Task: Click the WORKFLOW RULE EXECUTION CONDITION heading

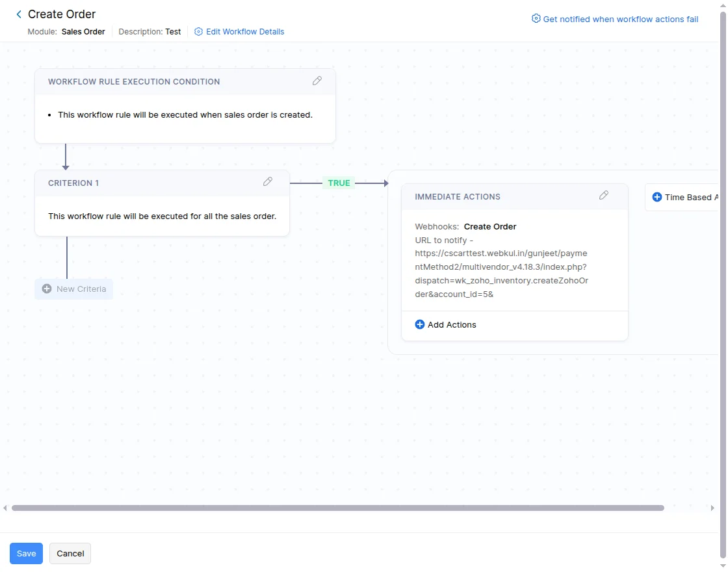Action: 134,82
